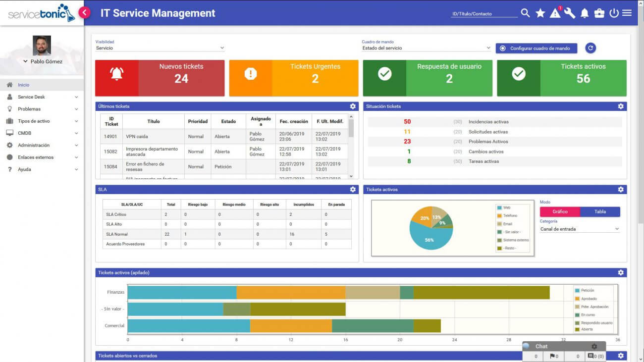Open favorites with the star icon
The image size is (644, 362).
(540, 13)
